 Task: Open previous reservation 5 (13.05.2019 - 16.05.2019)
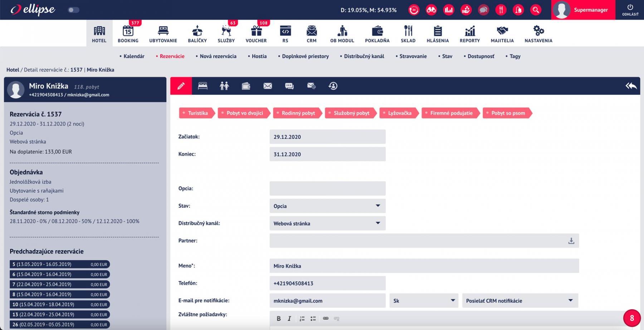59,264
